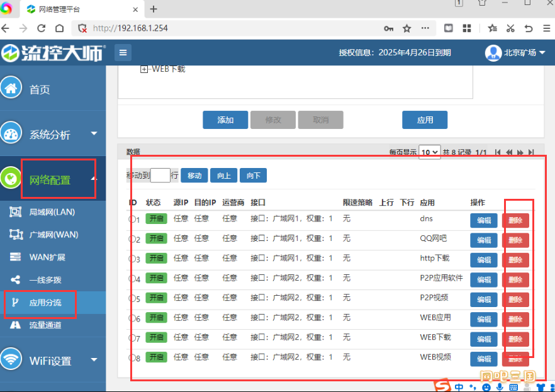Toggle 开启 status of dns rule

tap(157, 218)
